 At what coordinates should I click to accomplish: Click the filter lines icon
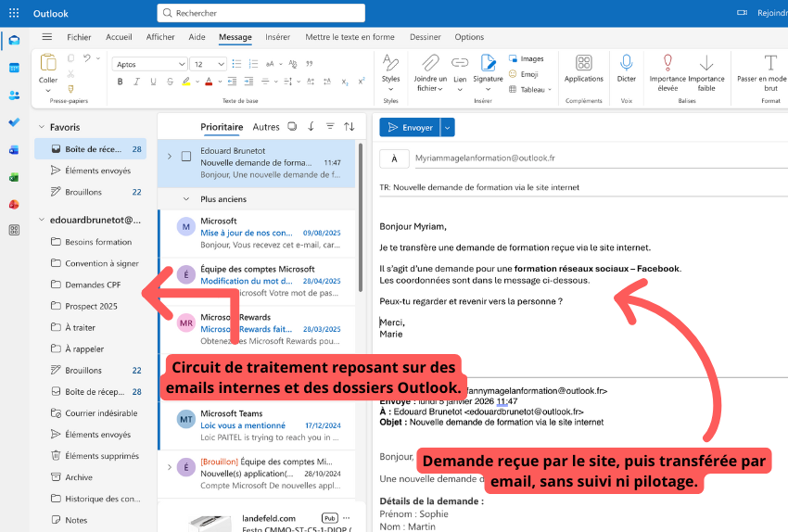(330, 127)
